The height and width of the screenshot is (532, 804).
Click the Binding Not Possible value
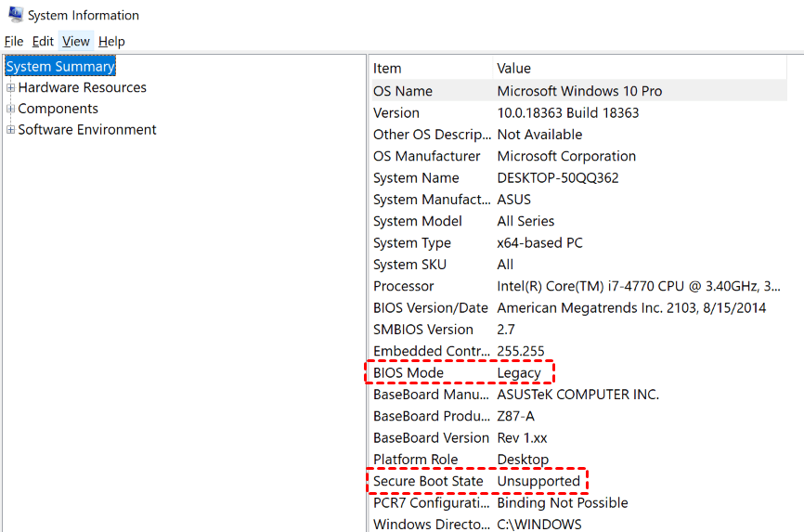(x=563, y=503)
